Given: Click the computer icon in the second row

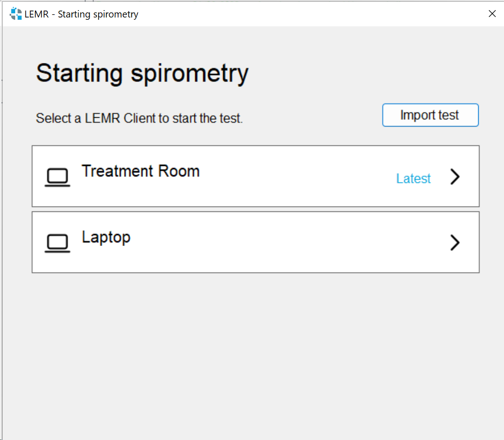Looking at the screenshot, I should point(57,242).
